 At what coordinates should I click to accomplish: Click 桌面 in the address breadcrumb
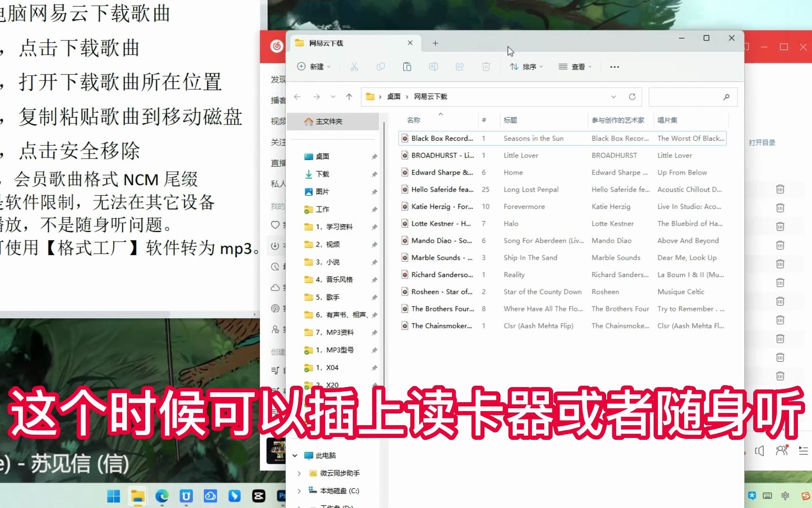click(x=394, y=97)
